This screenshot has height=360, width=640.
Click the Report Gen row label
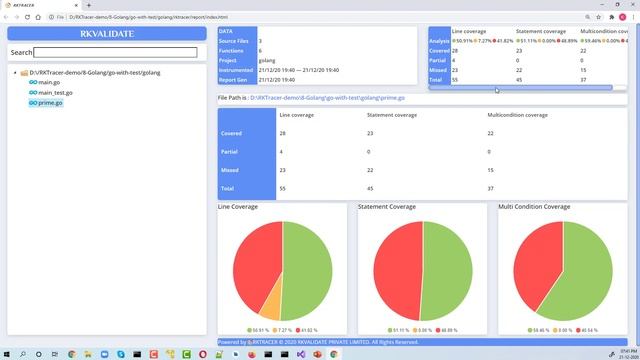[233, 80]
